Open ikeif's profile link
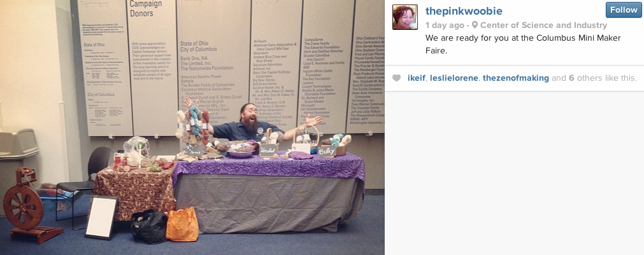 pos(417,78)
